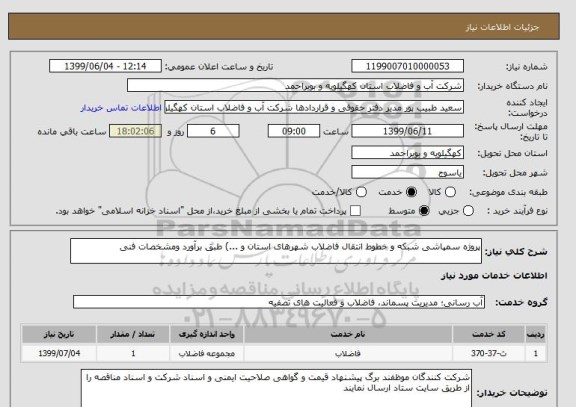Tick the Islamic treasury bonds payment checkbox

355,211
